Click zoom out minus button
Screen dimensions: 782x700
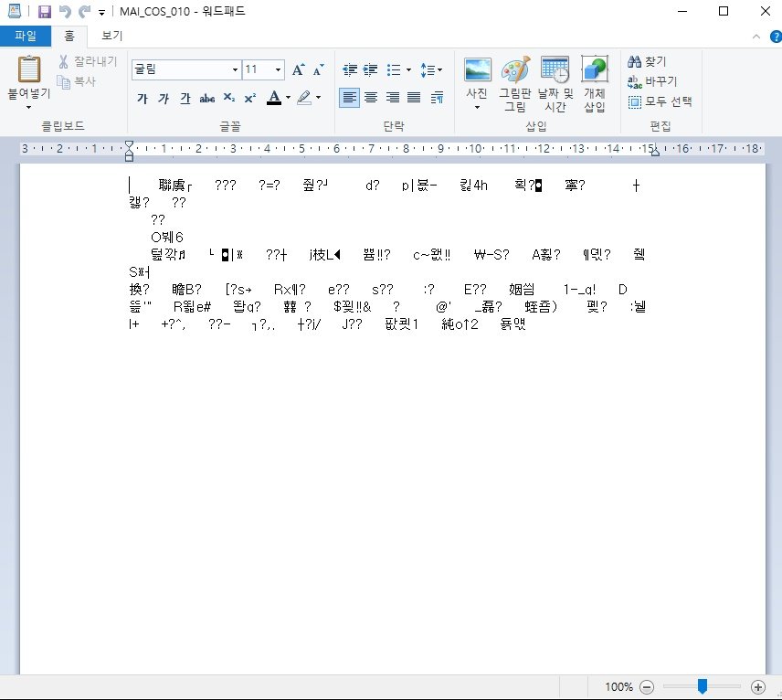(x=647, y=687)
